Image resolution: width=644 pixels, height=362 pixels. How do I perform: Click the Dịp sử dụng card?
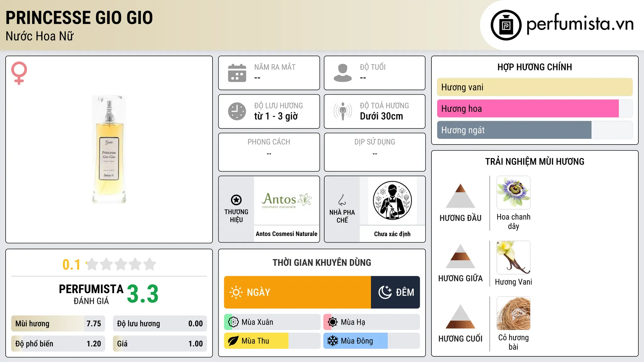[x=375, y=152]
